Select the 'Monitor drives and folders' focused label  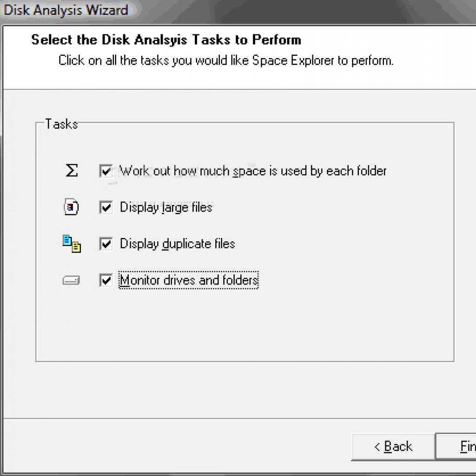click(x=189, y=280)
